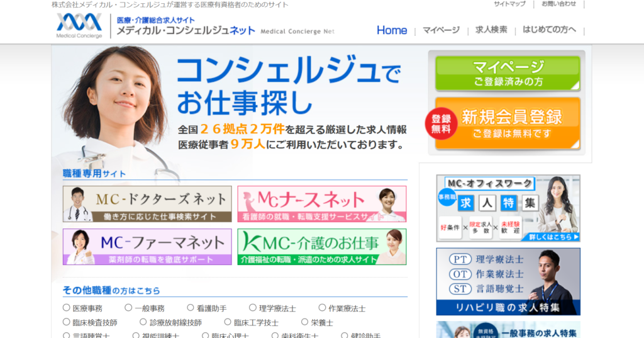Open the MC-ファーマネット banner
Viewport: 644px width, 338px height.
[147, 247]
